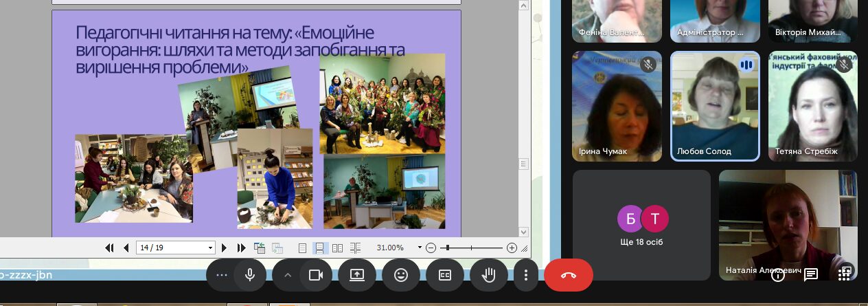Image resolution: width=868 pixels, height=306 pixels.
Task: Jump to first page double-arrow
Action: coord(109,248)
